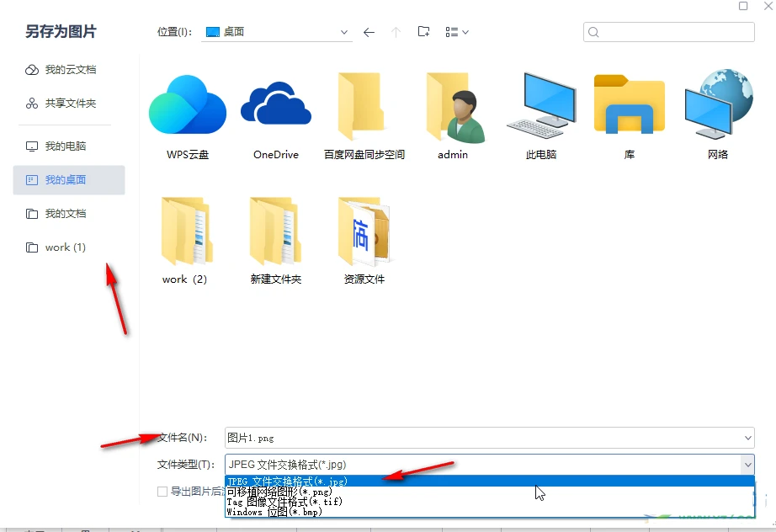Select 我的桌面 in the sidebar
This screenshot has width=776, height=532.
click(x=69, y=180)
